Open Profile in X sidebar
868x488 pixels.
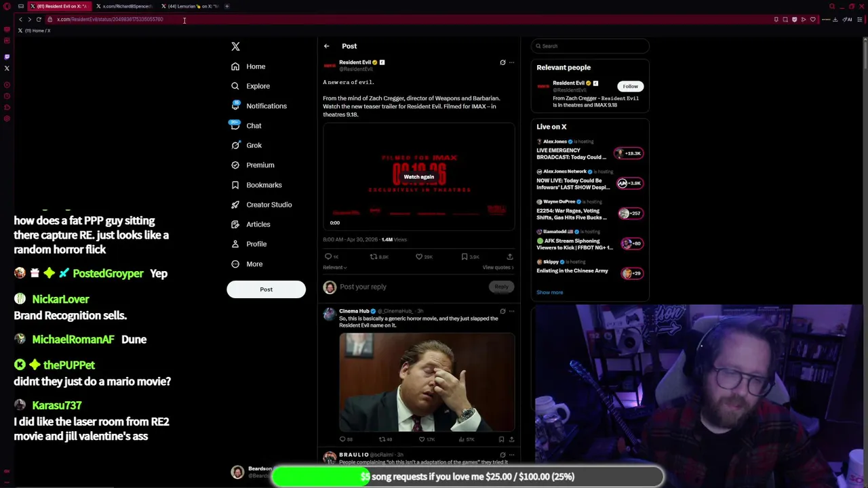click(x=248, y=243)
